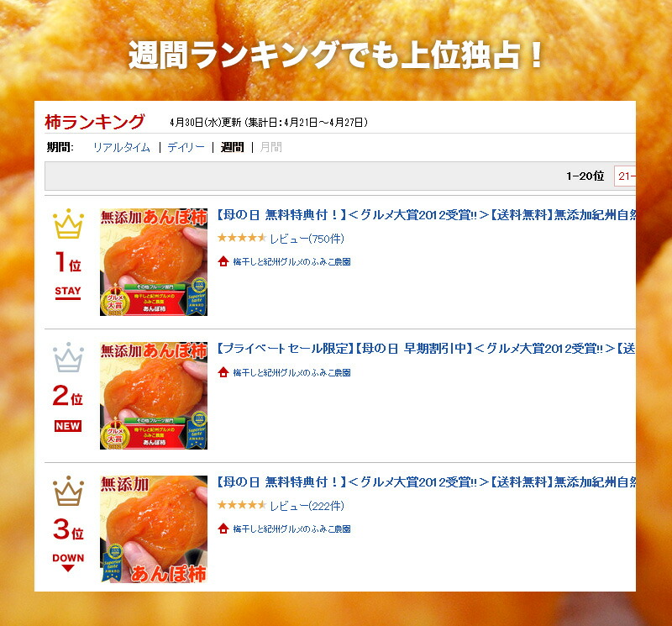Open レビュー(750件) reviews link
The width and height of the screenshot is (672, 626).
pyautogui.click(x=307, y=239)
